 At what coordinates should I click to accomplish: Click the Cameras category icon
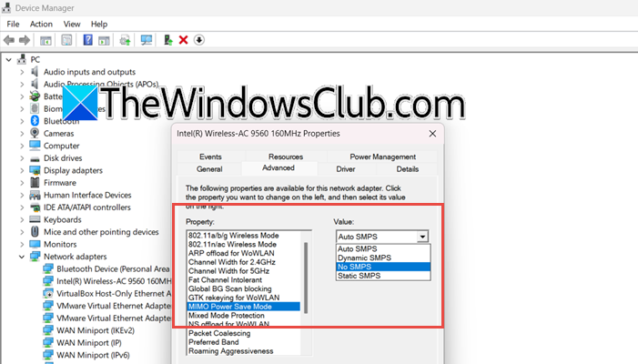click(x=35, y=134)
